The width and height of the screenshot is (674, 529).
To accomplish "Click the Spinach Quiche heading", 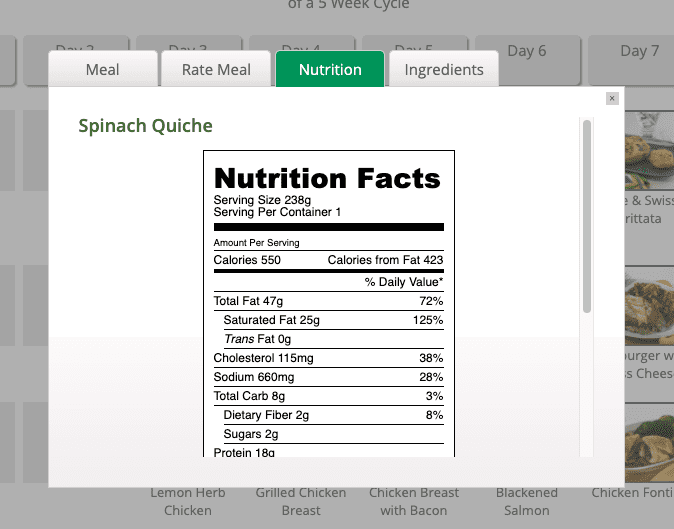I will click(x=145, y=126).
